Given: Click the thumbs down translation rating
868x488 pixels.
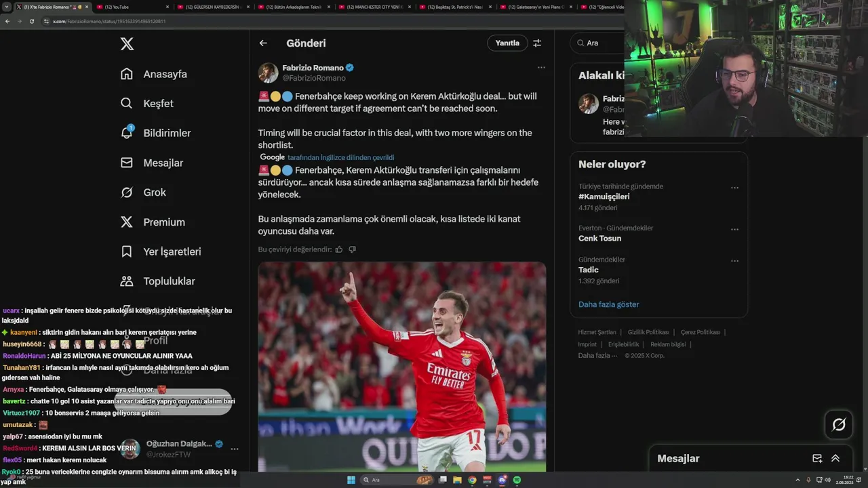Looking at the screenshot, I should tap(352, 249).
